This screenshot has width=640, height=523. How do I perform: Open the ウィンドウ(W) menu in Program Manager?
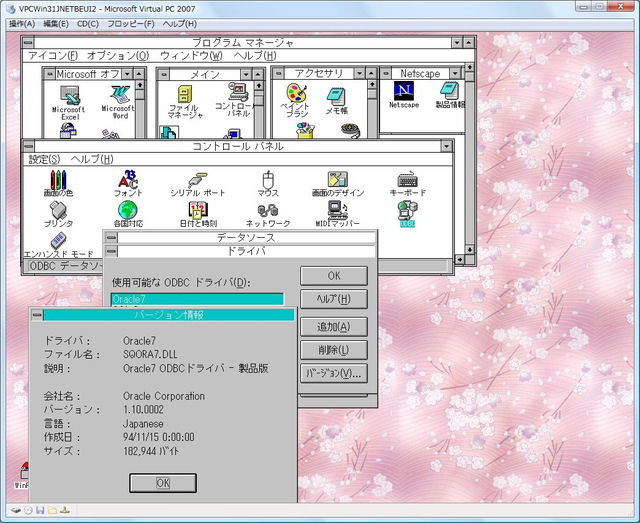pos(191,56)
